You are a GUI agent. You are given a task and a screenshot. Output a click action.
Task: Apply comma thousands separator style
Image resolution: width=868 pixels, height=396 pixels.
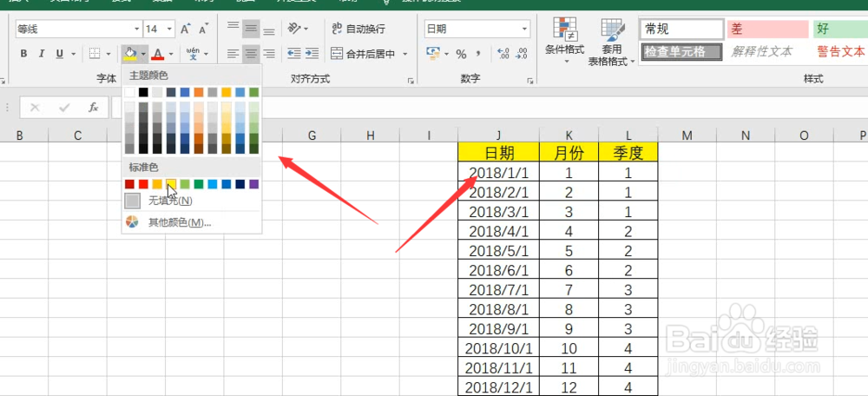tap(478, 54)
